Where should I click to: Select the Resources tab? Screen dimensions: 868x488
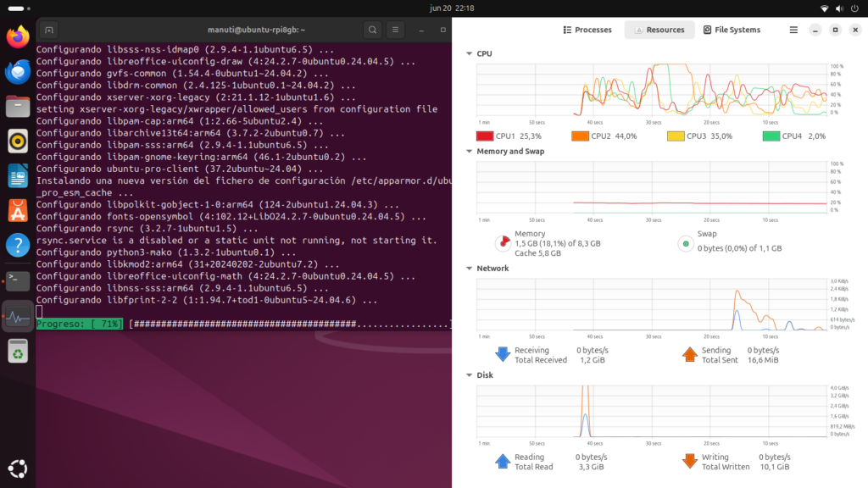coord(659,30)
